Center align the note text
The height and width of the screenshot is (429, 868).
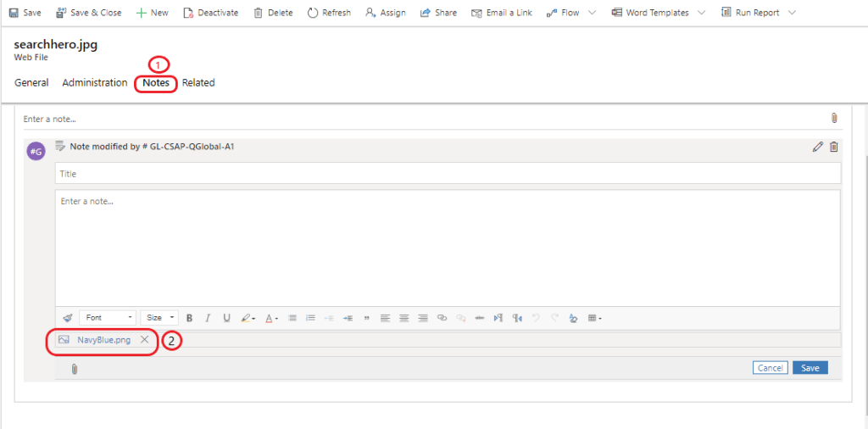click(403, 318)
